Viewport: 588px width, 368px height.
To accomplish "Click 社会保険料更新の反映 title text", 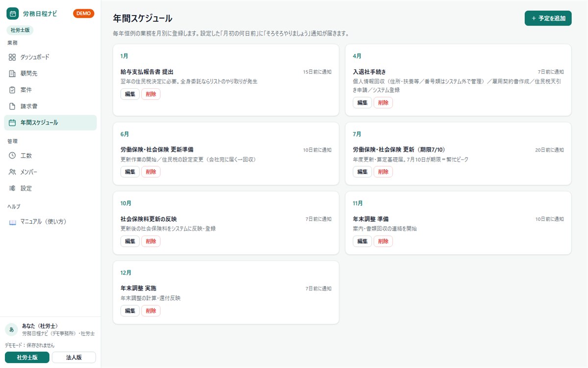I will (148, 219).
